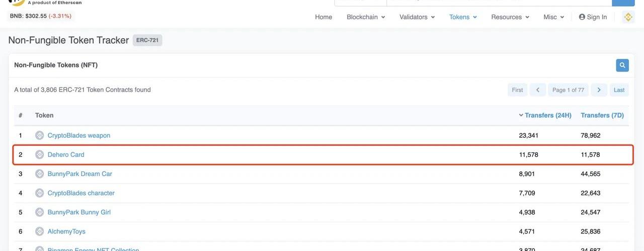Click the BNB price $302.55 text
The height and width of the screenshot is (251, 644).
(x=28, y=16)
